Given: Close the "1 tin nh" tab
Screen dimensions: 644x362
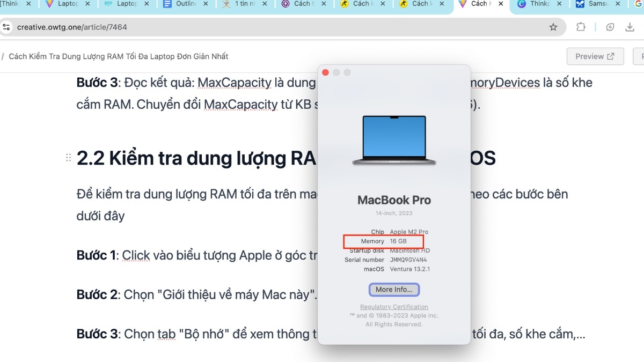Looking at the screenshot, I should point(265,4).
